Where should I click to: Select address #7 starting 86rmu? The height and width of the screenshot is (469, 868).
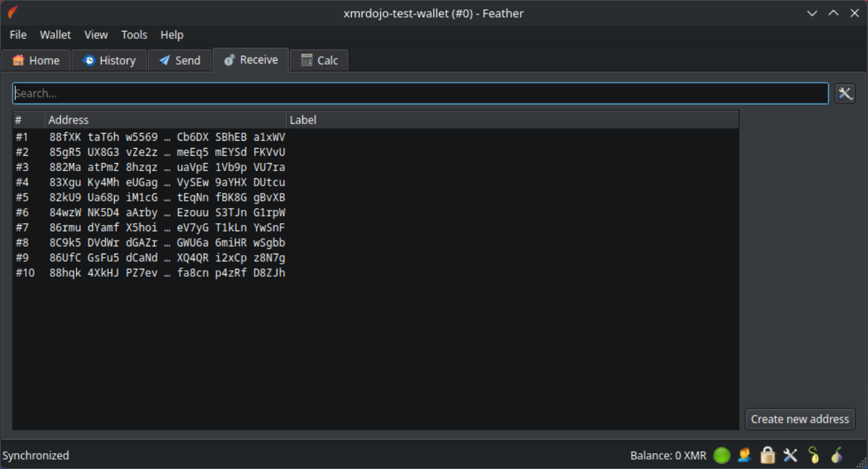(x=376, y=228)
